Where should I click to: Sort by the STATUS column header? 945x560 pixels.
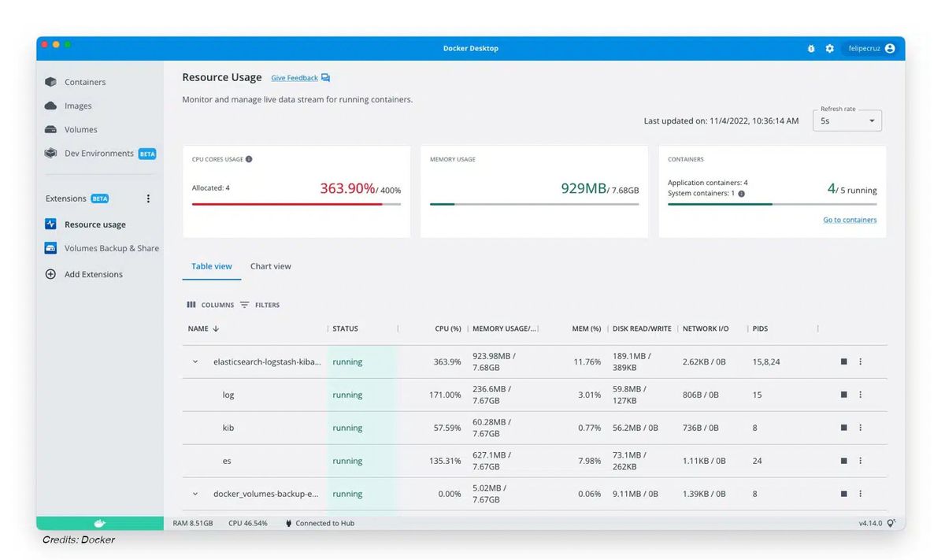345,328
